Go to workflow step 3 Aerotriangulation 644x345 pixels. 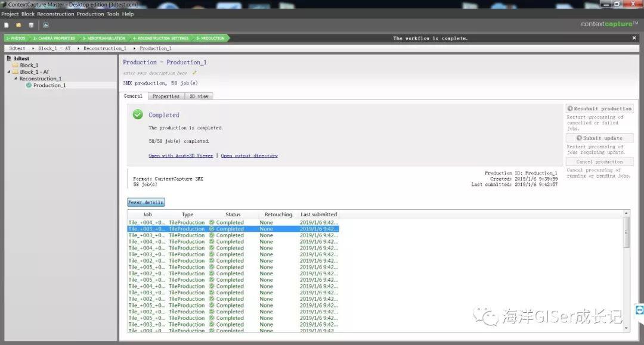[x=104, y=38]
